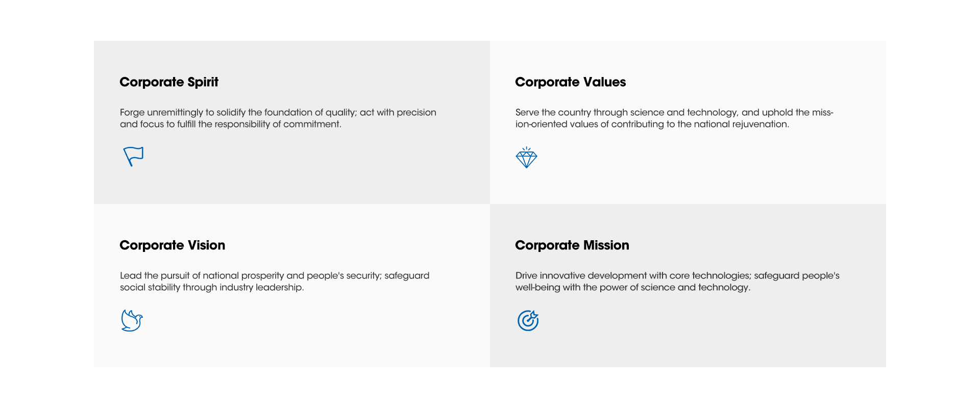This screenshot has height=408, width=980.
Task: Click the line starting "Forge unremittingly to solidify"
Action: [278, 112]
